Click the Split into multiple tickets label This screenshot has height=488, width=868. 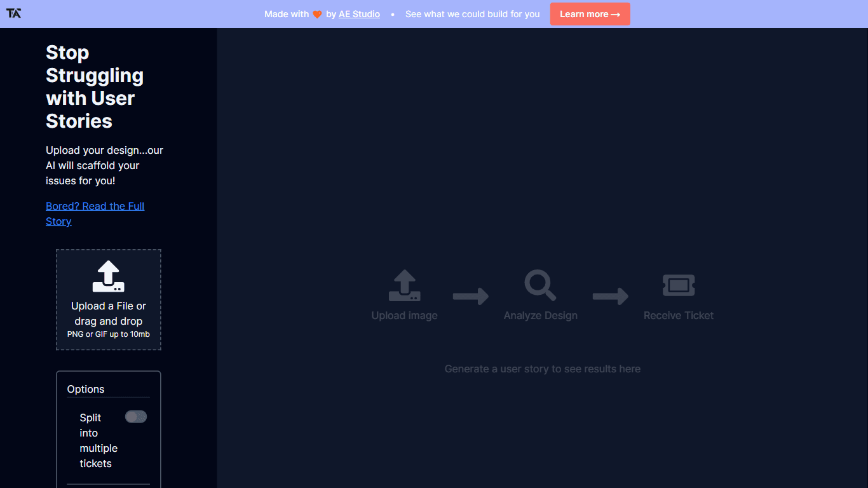pyautogui.click(x=98, y=440)
